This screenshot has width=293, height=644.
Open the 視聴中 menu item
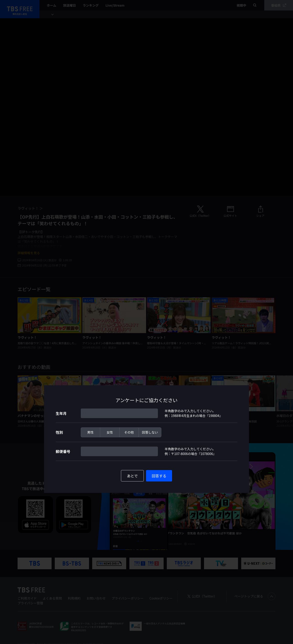(241, 5)
